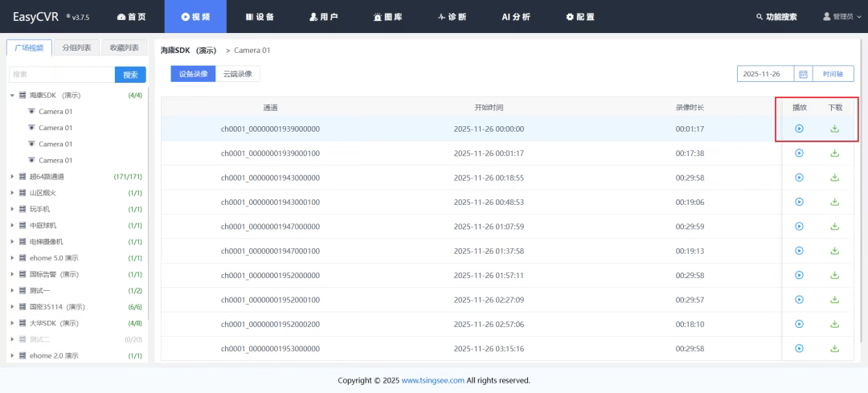
Task: Switch to the 分组列表 tab
Action: 76,47
